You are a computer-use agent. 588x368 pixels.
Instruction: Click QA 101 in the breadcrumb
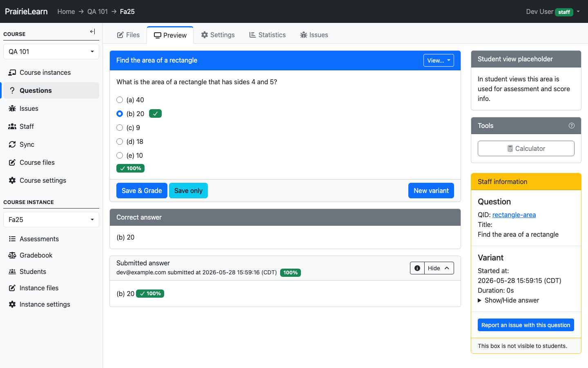click(x=98, y=11)
